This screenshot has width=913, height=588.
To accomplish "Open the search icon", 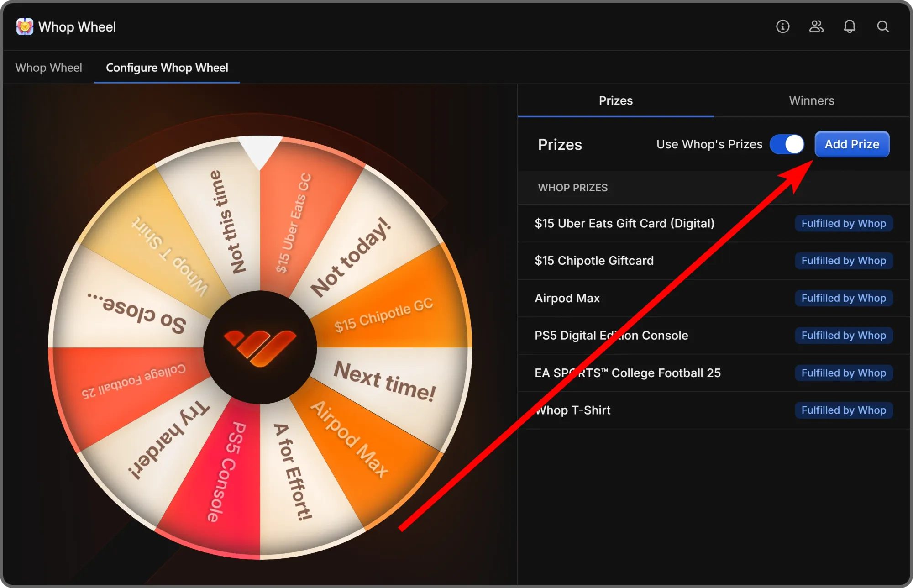I will click(x=883, y=27).
